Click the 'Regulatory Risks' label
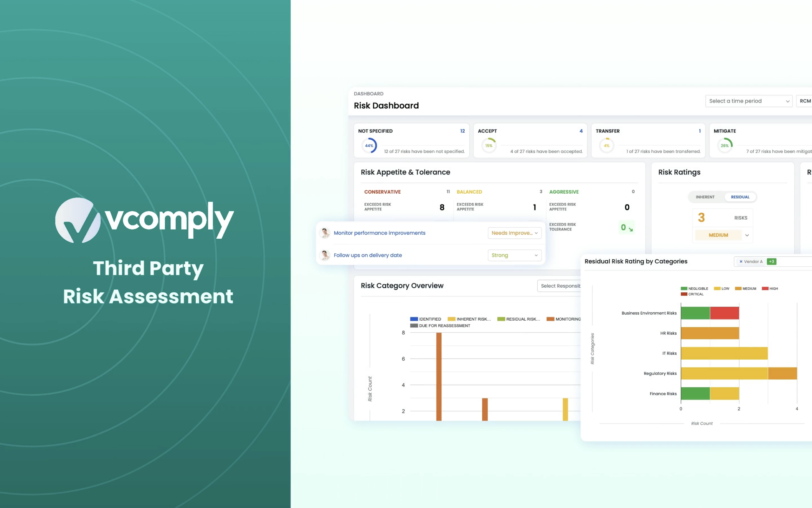 pyautogui.click(x=660, y=373)
